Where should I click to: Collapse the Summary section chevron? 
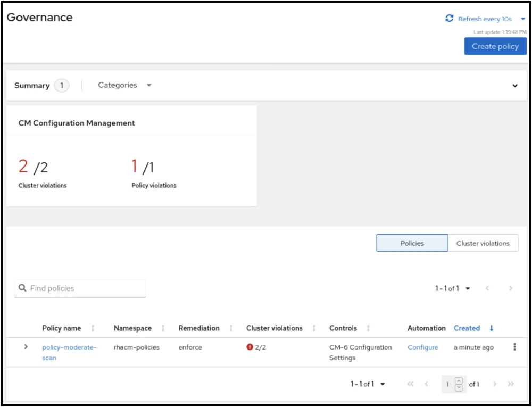point(515,86)
